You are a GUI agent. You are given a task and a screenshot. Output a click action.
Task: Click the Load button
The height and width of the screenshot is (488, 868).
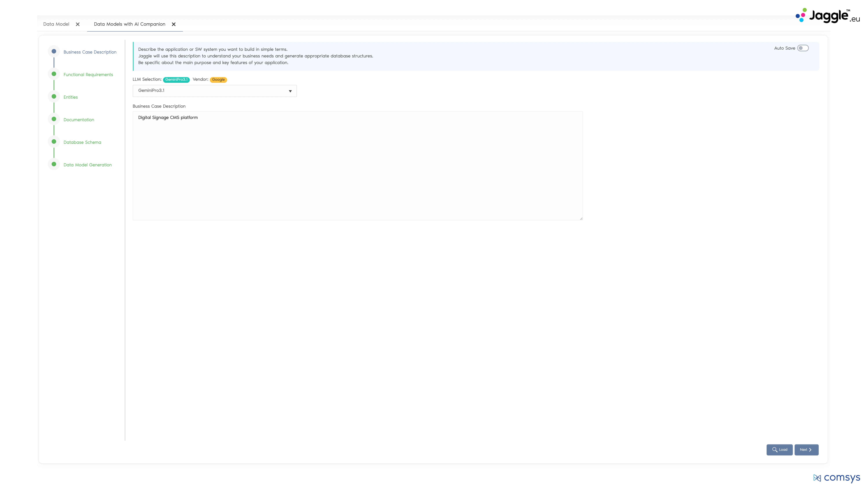[x=779, y=450]
